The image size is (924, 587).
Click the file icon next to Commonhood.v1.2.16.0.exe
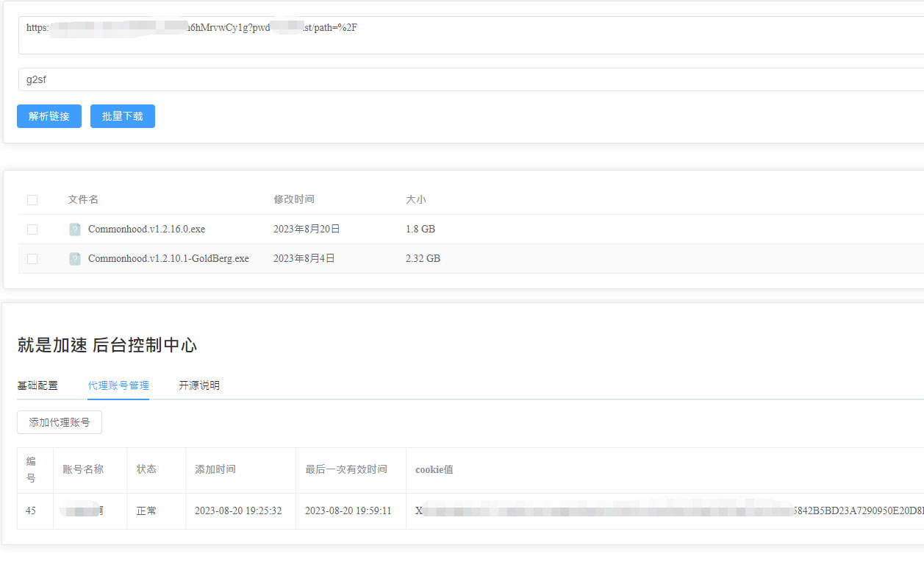(x=75, y=229)
